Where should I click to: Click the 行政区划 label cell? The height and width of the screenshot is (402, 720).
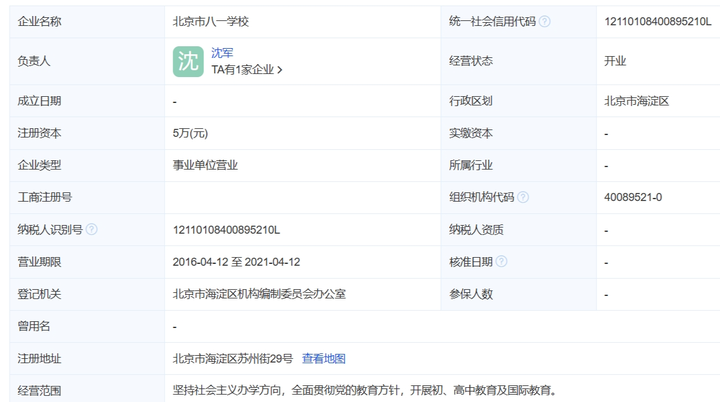tap(519, 101)
